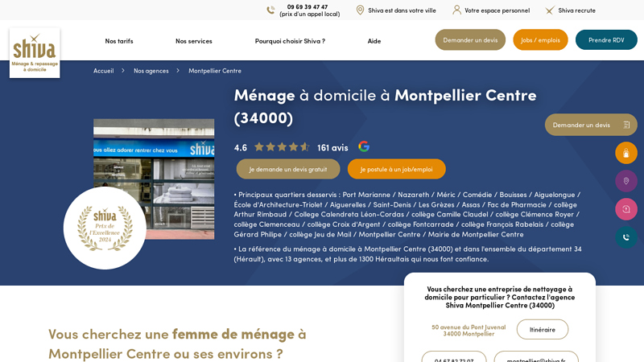
Task: Click the teal floating phone icon
Action: (626, 237)
